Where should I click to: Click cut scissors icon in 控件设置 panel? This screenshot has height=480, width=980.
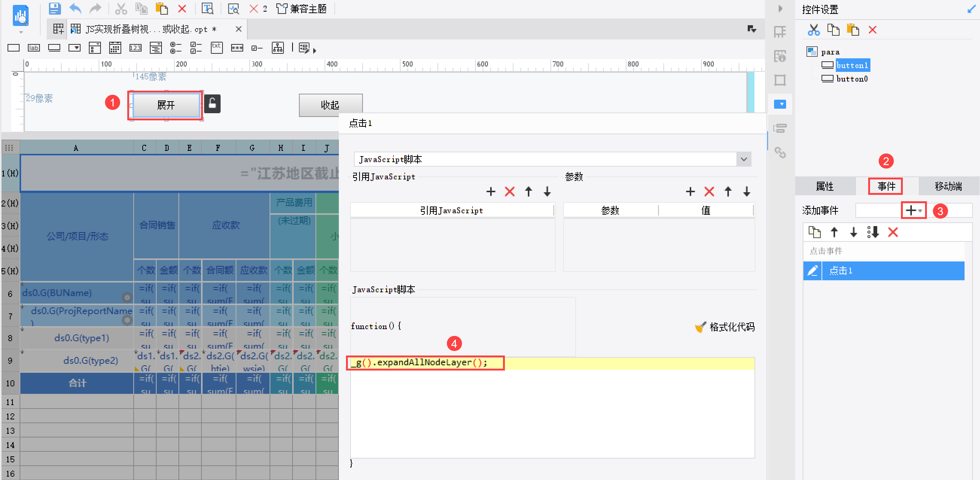813,30
